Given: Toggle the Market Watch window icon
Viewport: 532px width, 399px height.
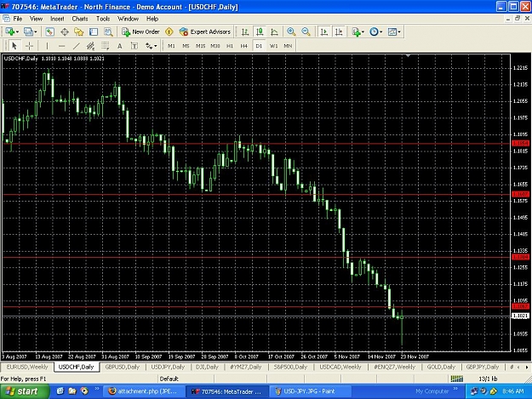Looking at the screenshot, I should point(50,31).
